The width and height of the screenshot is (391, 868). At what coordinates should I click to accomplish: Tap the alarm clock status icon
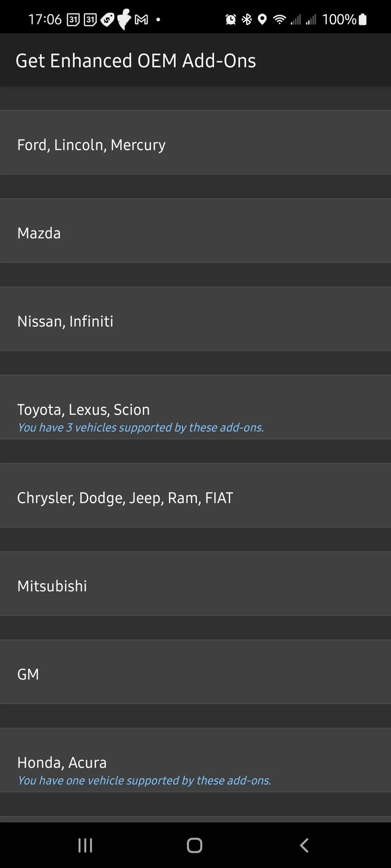[231, 19]
